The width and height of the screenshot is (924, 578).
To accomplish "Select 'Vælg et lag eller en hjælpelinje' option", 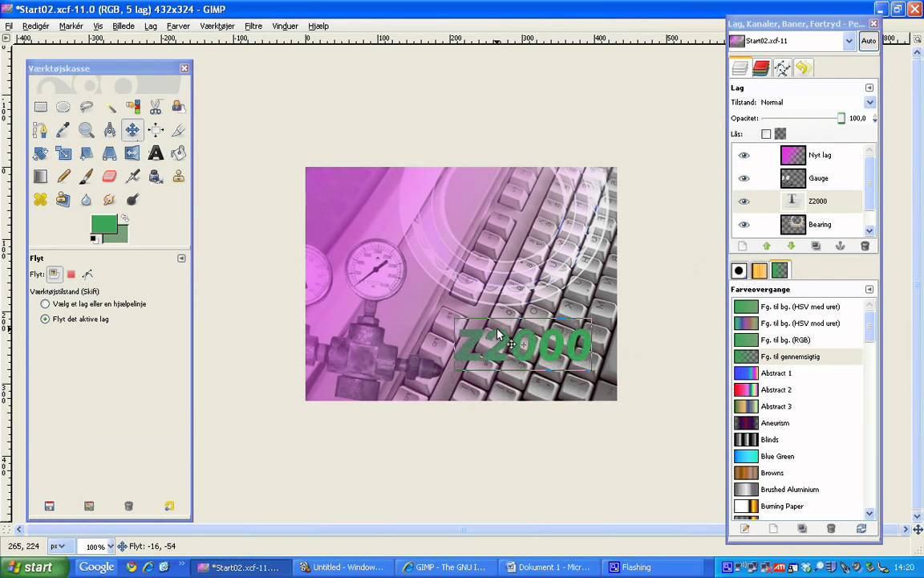I will 45,303.
